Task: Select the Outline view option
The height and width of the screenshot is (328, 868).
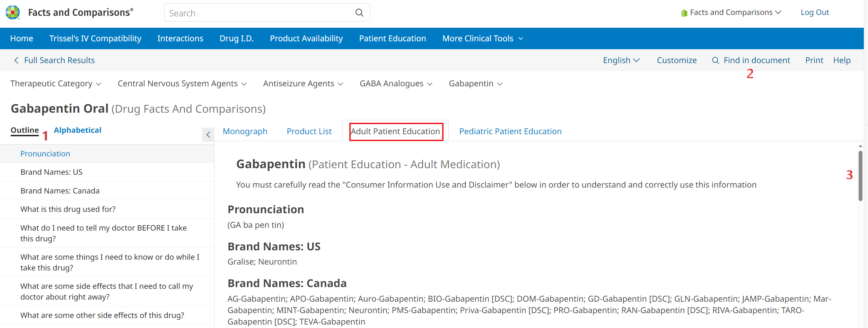Action: [25, 130]
